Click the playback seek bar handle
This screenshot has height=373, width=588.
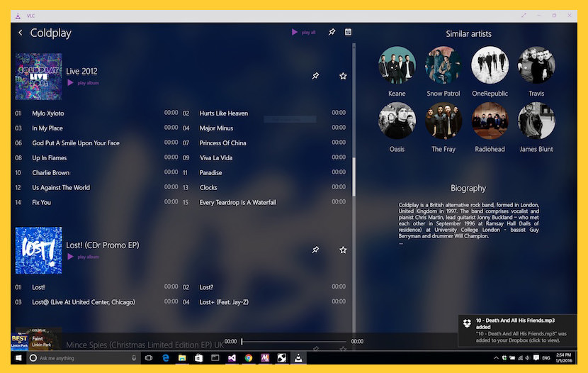click(x=242, y=342)
